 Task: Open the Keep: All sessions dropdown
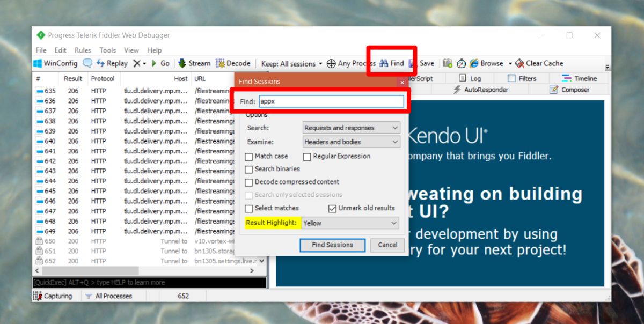coord(291,63)
